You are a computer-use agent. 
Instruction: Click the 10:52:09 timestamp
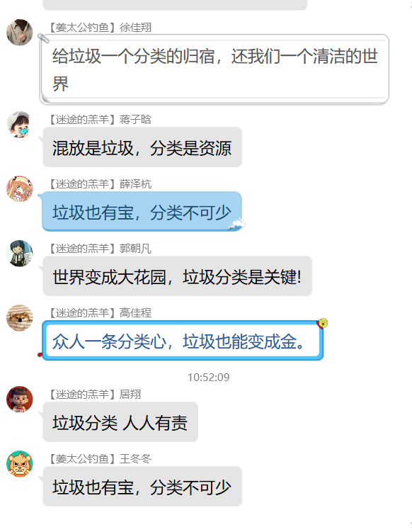[x=209, y=378]
